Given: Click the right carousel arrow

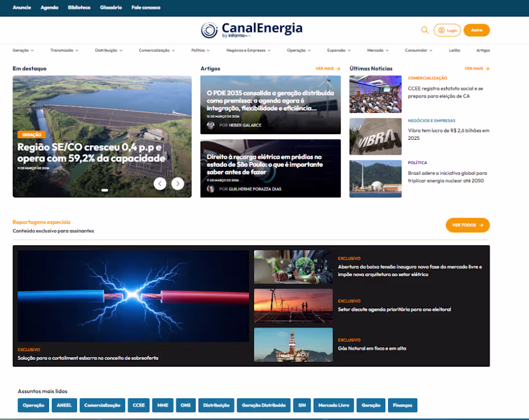Looking at the screenshot, I should [x=177, y=184].
